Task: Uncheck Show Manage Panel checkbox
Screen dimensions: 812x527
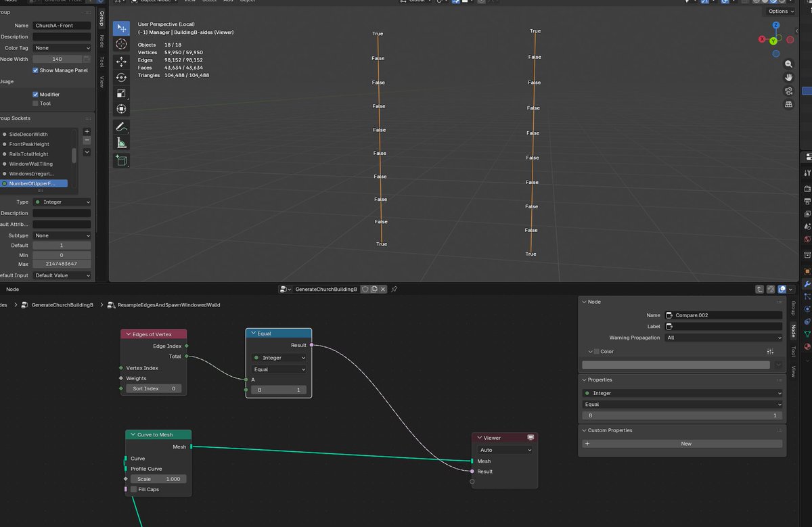Action: click(35, 70)
